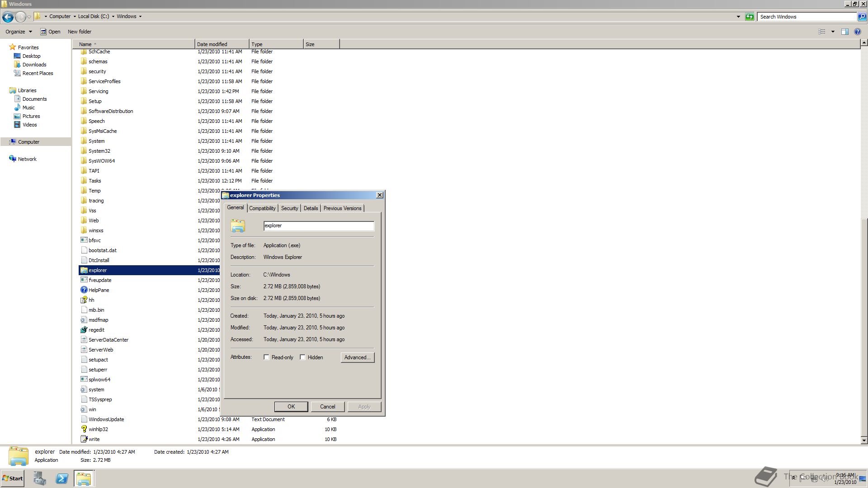This screenshot has width=868, height=488.
Task: Expand the view options dropdown arrow
Action: (833, 32)
